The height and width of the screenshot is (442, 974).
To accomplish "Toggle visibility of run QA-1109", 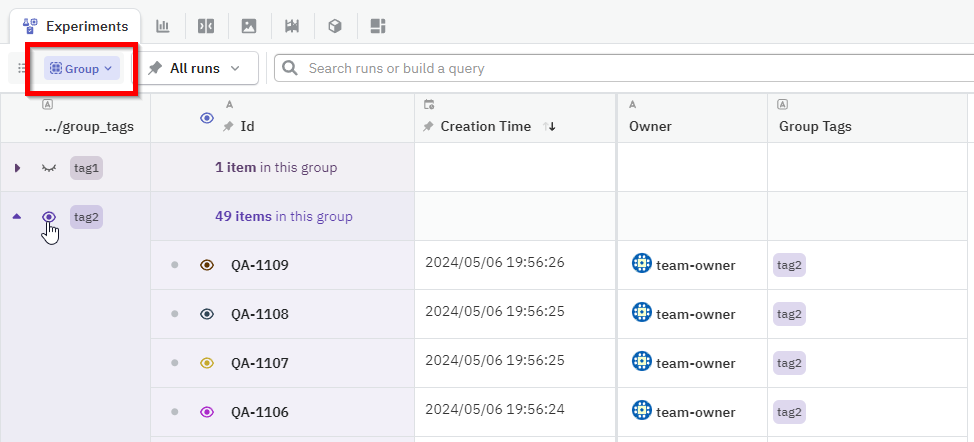I will (x=207, y=265).
